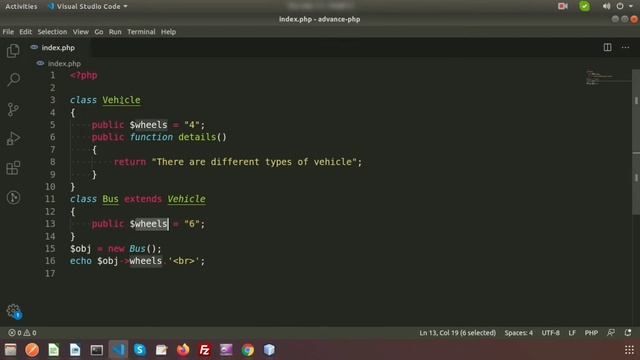Click the "<?php" opening tag
Viewport: 640px width, 360px height.
(84, 76)
